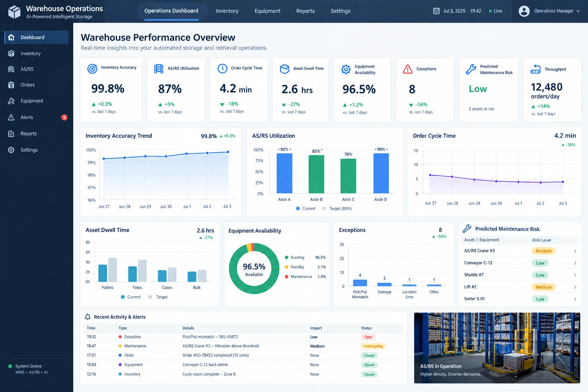
Task: Click the Order Cycle Time clock icon
Action: click(x=222, y=69)
